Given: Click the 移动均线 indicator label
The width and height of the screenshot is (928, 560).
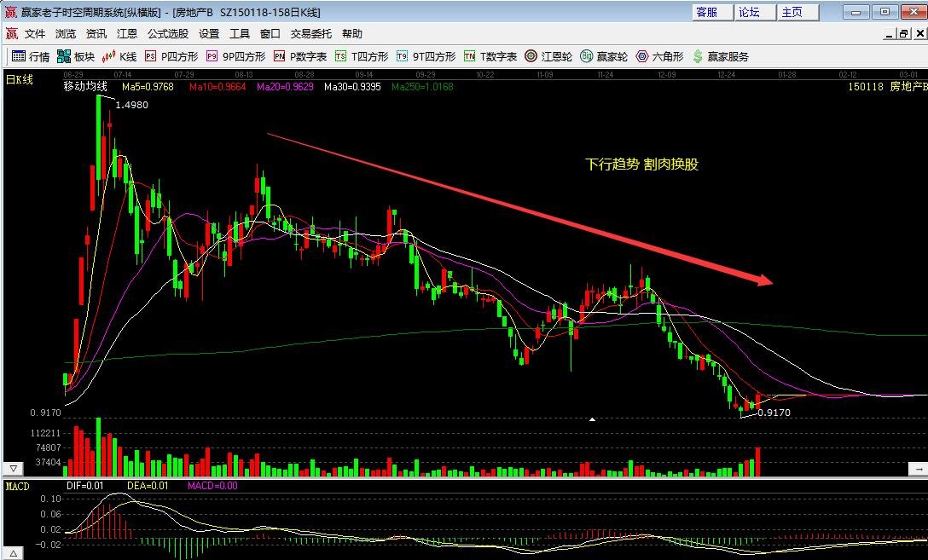Looking at the screenshot, I should [86, 87].
